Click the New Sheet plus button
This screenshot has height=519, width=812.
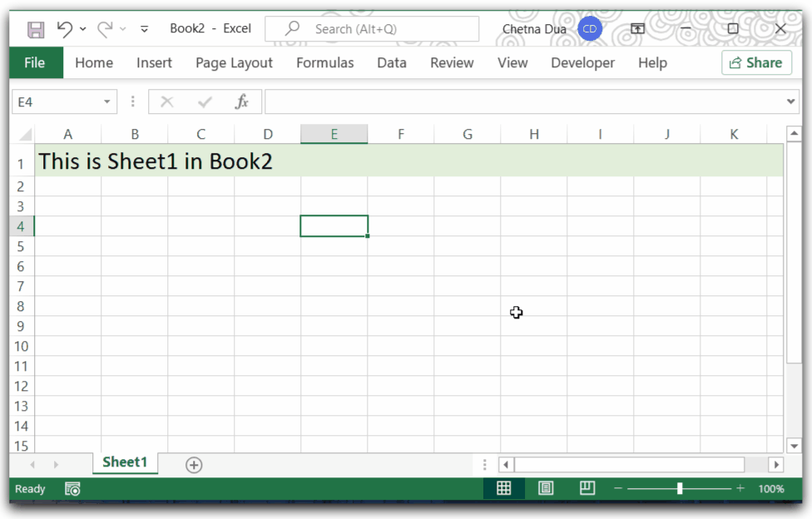click(x=193, y=464)
